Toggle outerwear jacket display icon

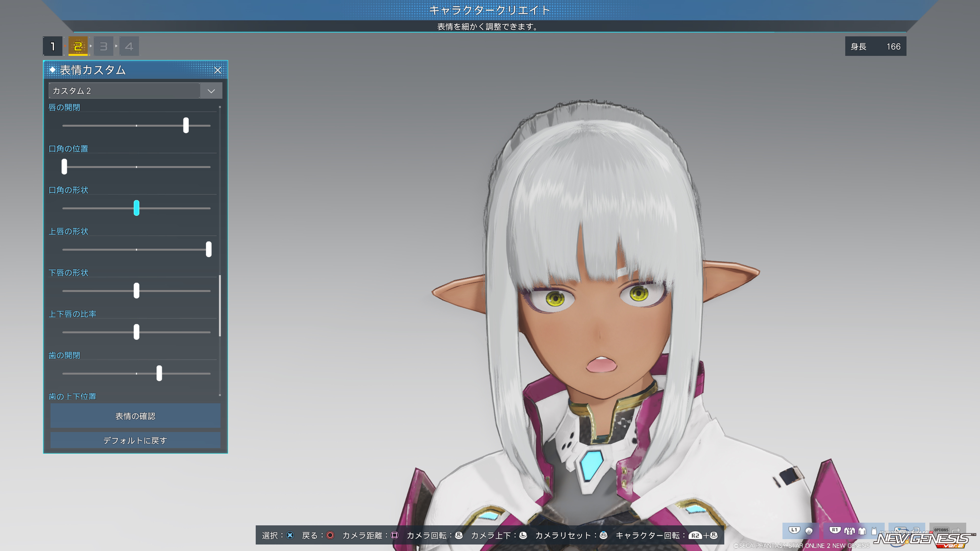[x=850, y=531]
